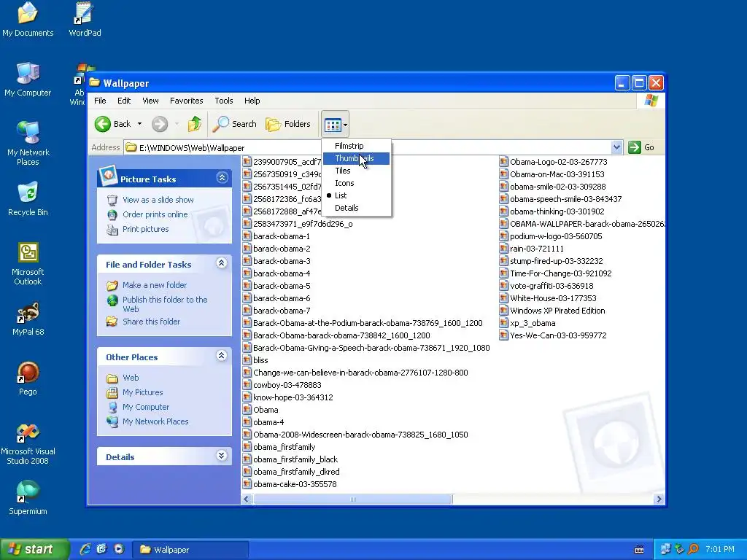Click Publish this folder globe icon
The image size is (747, 560).
tap(112, 300)
